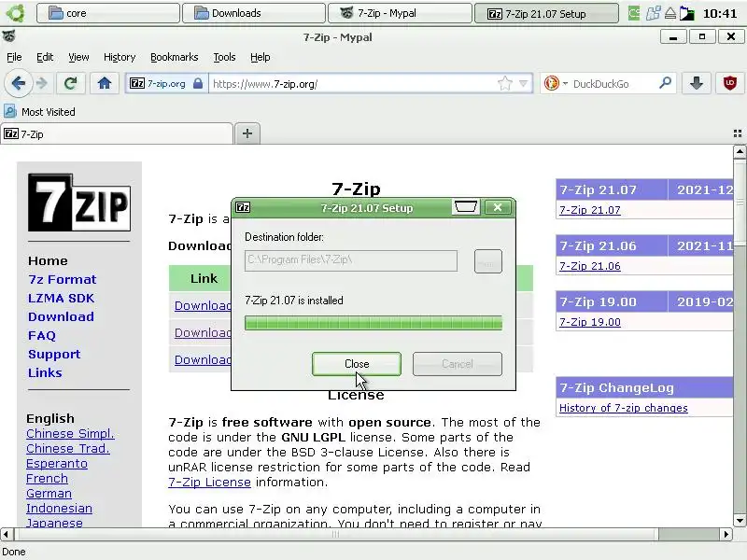Image resolution: width=747 pixels, height=560 pixels.
Task: Open History of 7-zip changes link
Action: [623, 408]
